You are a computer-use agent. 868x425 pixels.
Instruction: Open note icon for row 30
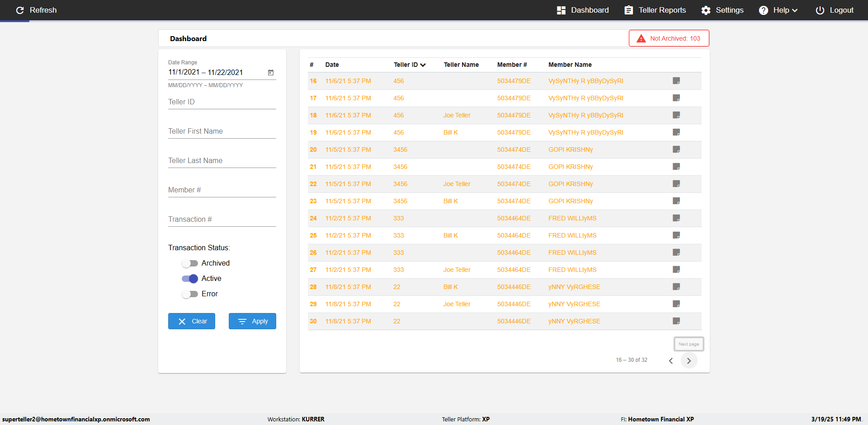point(676,321)
